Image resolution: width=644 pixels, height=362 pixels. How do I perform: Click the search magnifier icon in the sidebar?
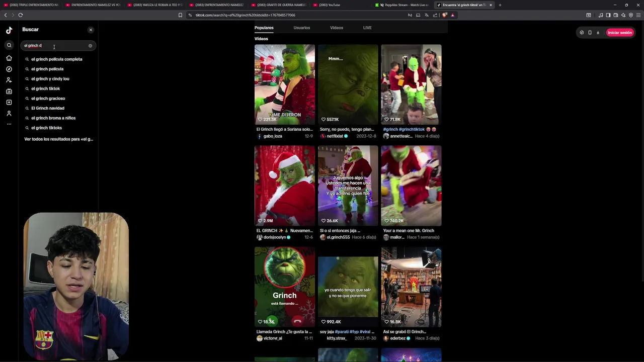pyautogui.click(x=9, y=45)
